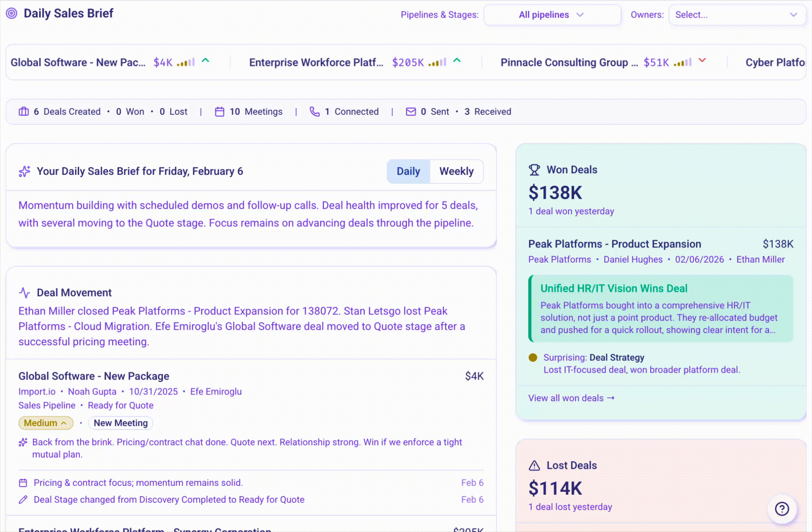This screenshot has width=812, height=532.
Task: Expand the Pinnacle Consulting Group ticker chevron
Action: point(702,61)
